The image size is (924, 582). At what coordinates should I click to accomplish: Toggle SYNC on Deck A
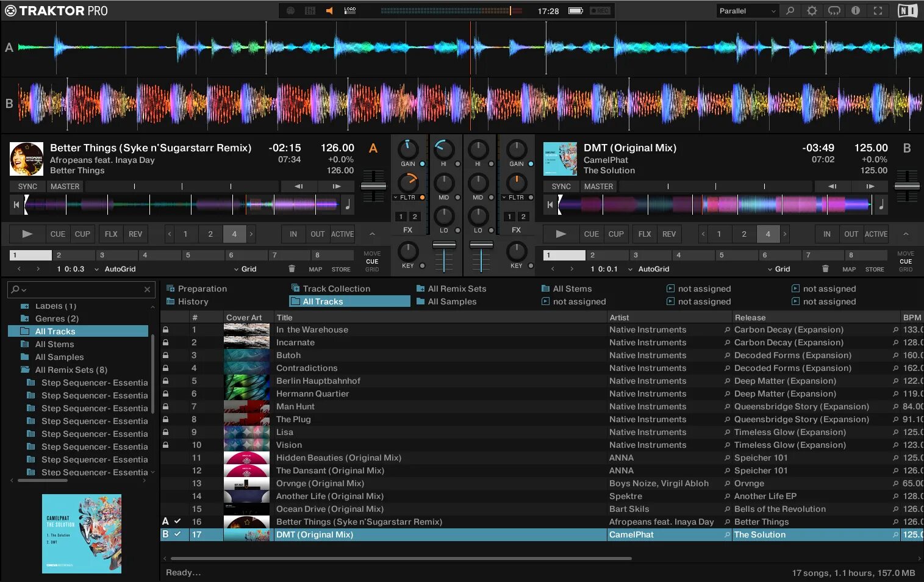point(27,187)
